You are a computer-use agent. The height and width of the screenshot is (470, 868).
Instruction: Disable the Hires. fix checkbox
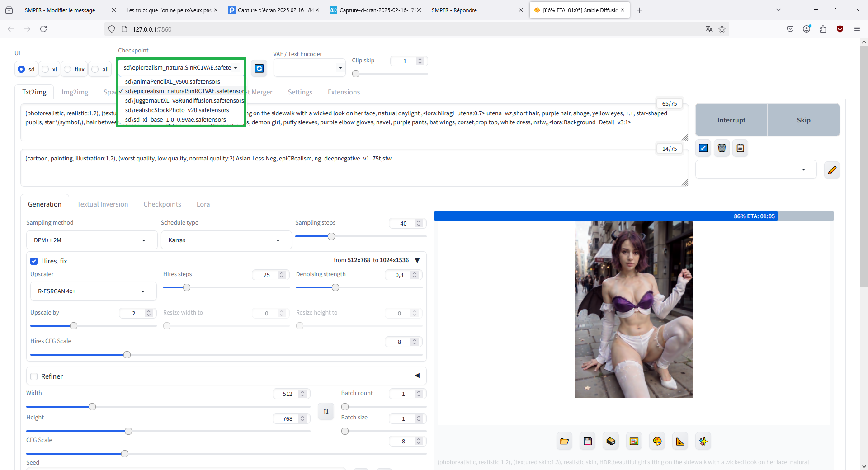[x=34, y=261]
